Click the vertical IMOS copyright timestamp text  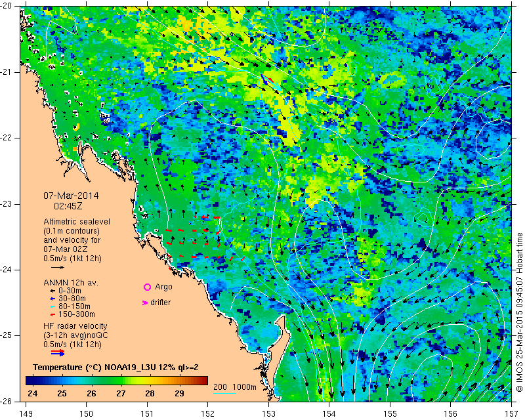pos(519,312)
